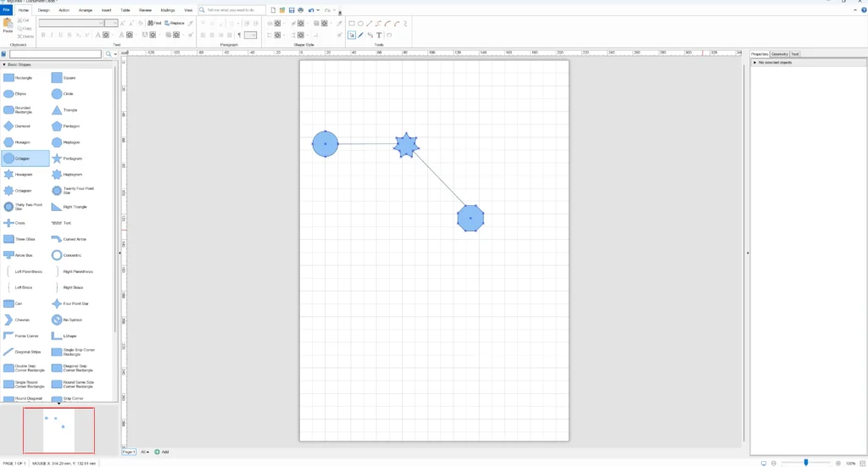The height and width of the screenshot is (467, 868).
Task: Activate the Line drawing tool in Tools
Action: 370,24
